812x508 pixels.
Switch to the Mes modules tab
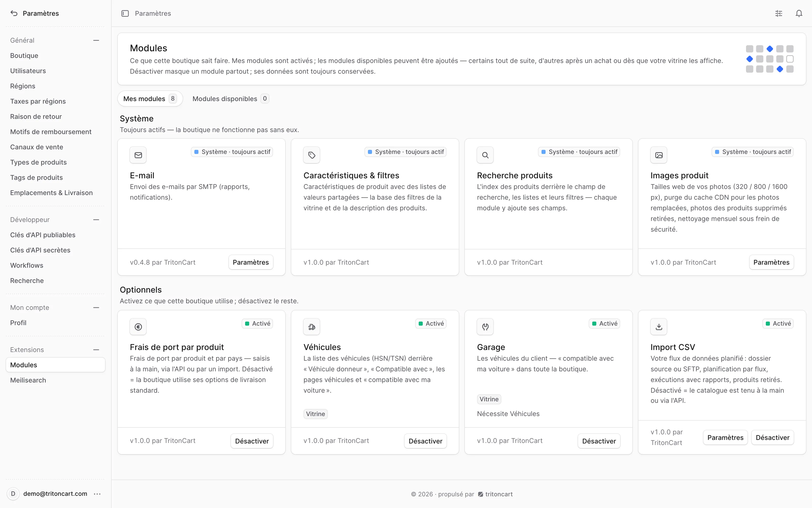click(150, 99)
